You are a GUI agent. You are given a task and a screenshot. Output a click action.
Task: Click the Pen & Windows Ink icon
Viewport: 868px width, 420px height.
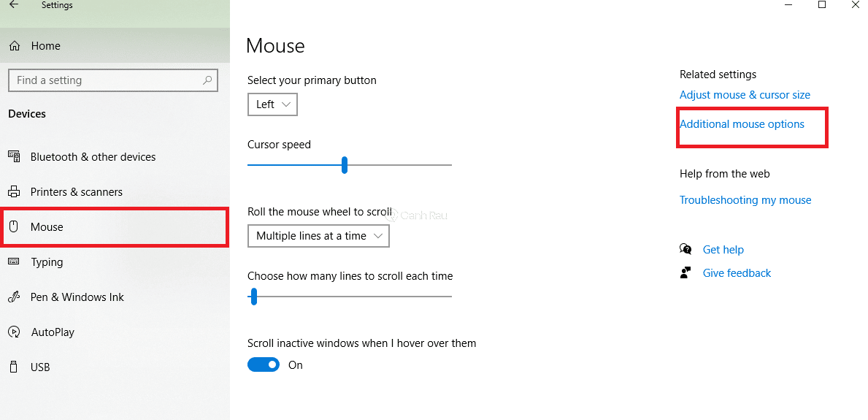(14, 297)
